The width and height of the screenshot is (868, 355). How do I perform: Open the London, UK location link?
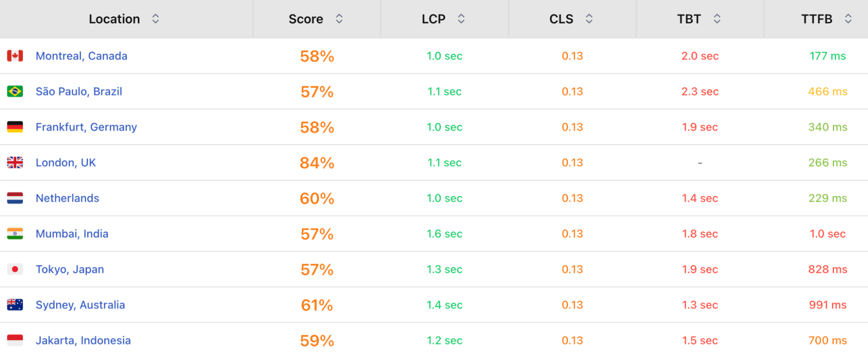66,163
